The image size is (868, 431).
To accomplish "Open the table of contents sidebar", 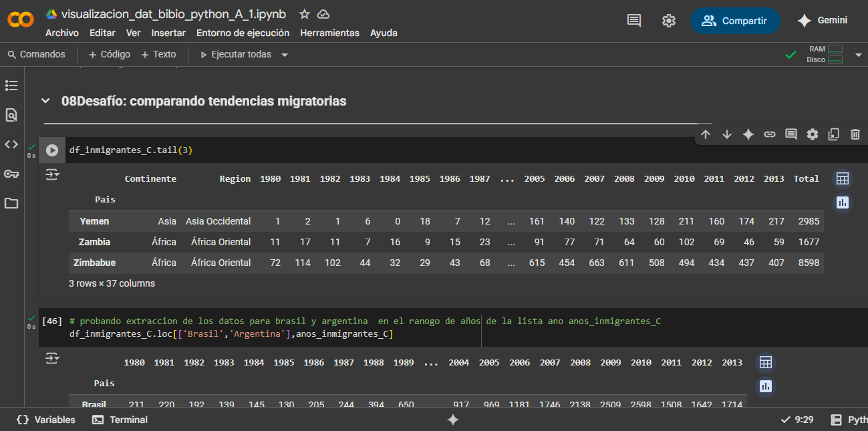I will coord(11,86).
